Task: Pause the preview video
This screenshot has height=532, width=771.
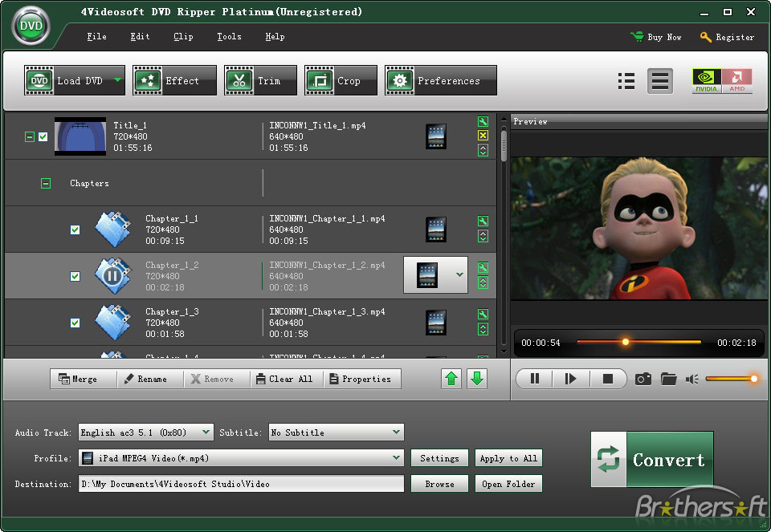Action: 535,379
